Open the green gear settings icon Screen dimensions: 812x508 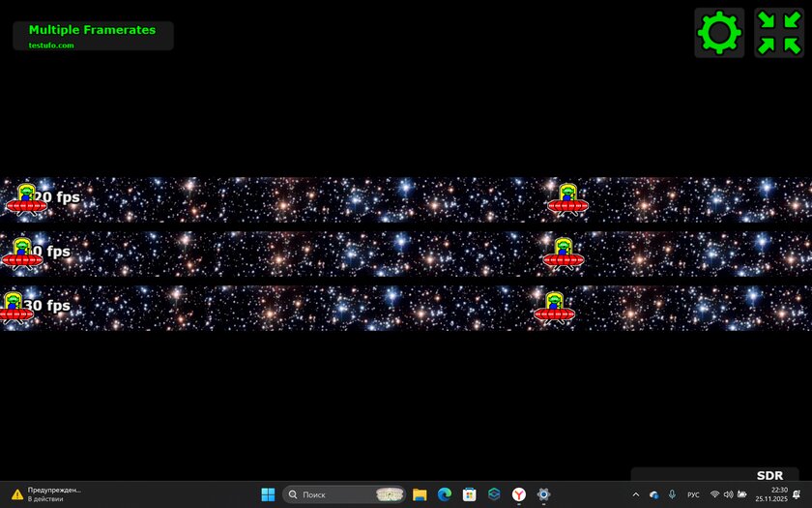coord(719,33)
